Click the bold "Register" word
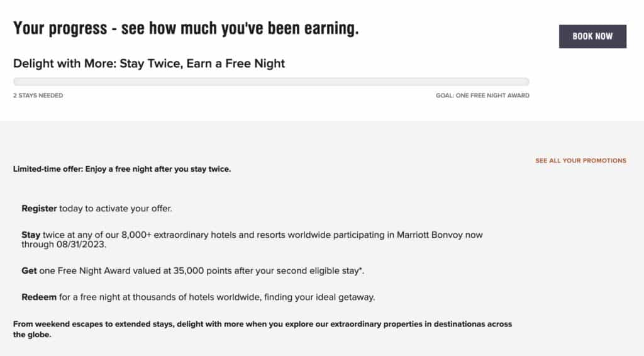 click(39, 208)
